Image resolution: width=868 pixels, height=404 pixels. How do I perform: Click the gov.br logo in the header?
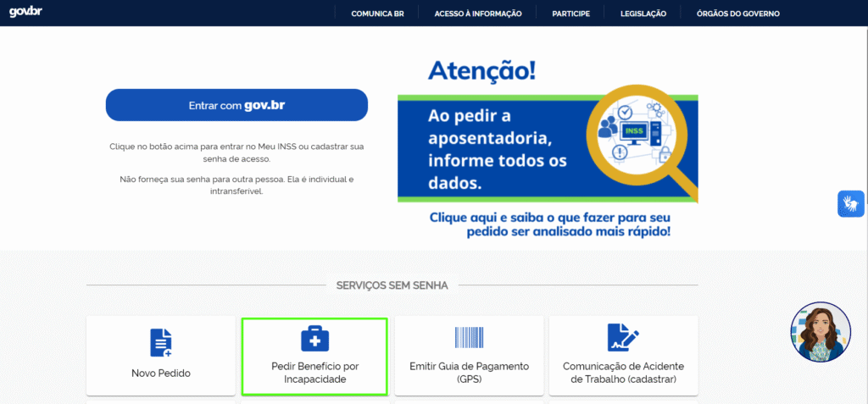click(x=25, y=13)
